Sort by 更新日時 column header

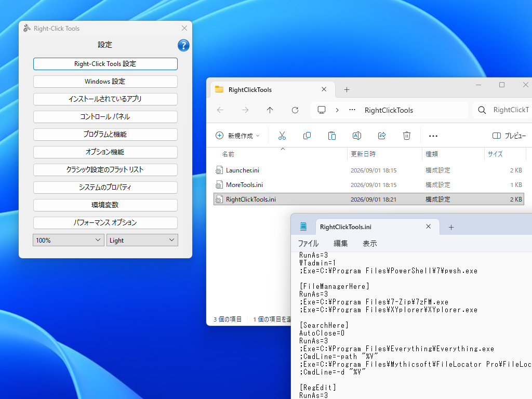coord(363,154)
